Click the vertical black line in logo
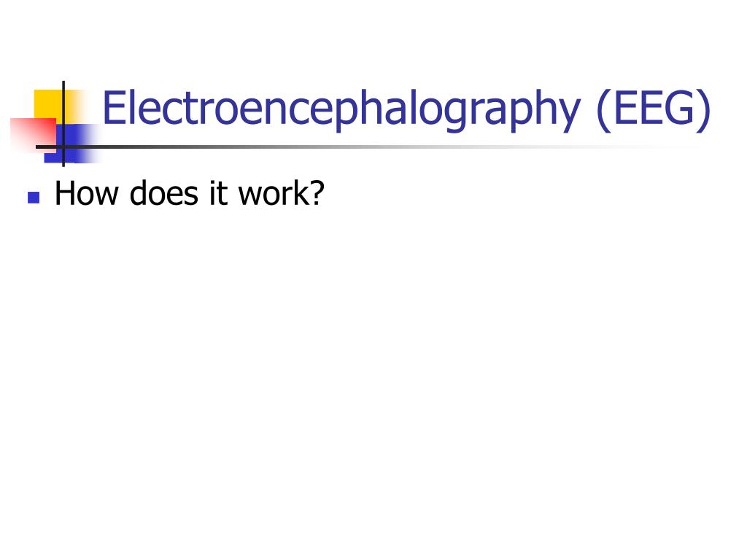This screenshot has width=747, height=560. point(63,124)
